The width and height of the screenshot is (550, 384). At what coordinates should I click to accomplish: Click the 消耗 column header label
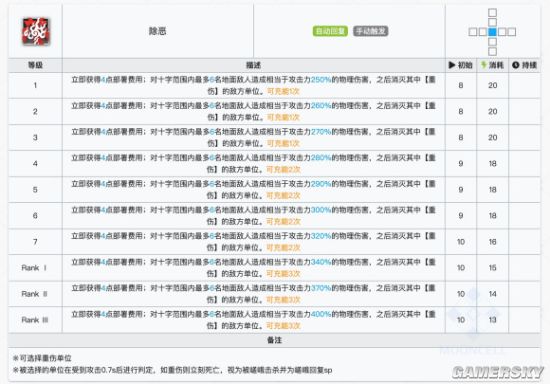tap(496, 65)
